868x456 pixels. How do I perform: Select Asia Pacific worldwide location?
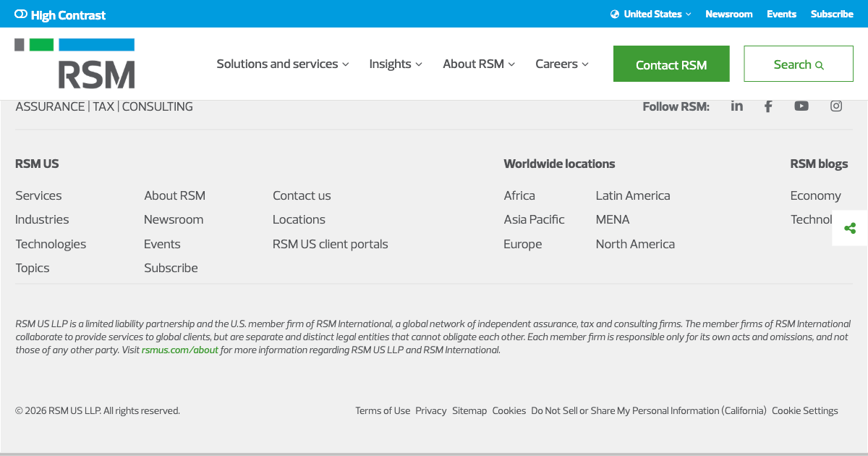click(534, 219)
